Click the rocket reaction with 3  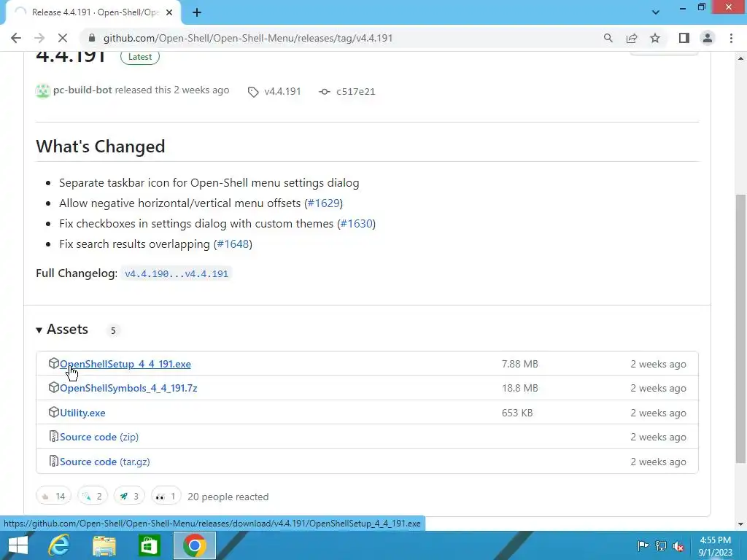coord(129,496)
